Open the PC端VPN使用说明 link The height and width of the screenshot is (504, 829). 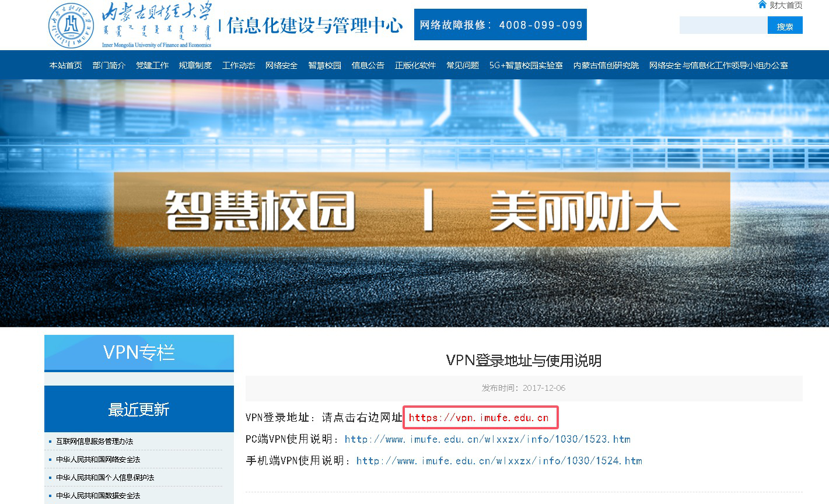point(487,439)
